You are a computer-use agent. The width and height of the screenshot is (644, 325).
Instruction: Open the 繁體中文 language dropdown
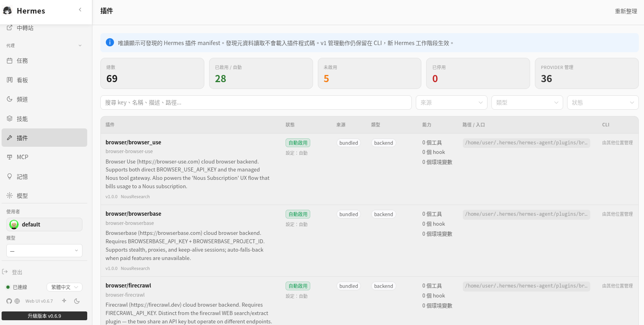click(x=65, y=287)
